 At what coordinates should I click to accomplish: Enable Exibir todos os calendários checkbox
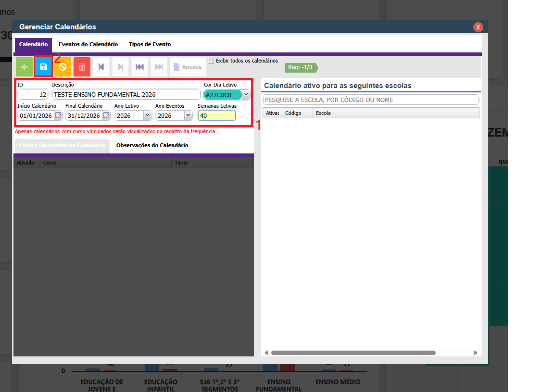(x=211, y=61)
